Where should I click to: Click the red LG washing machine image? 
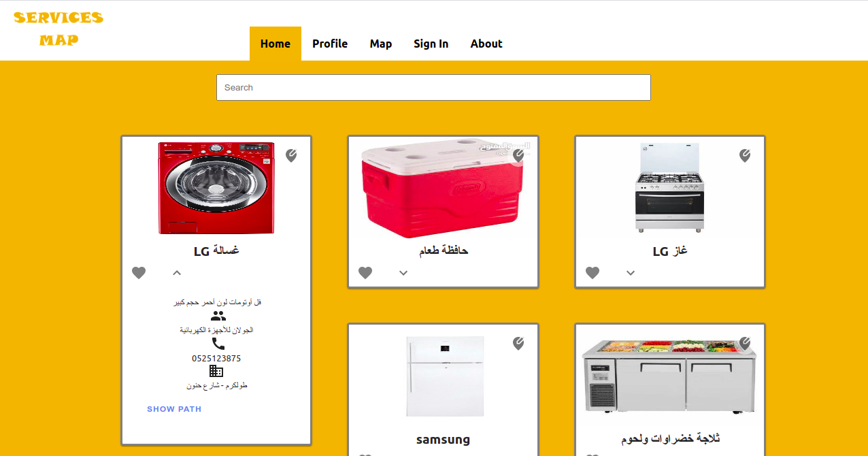pyautogui.click(x=216, y=188)
